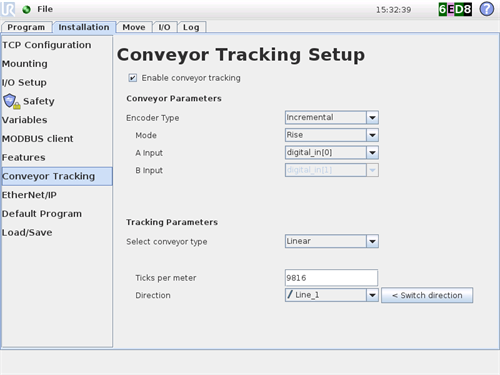Open MODBUS client settings
This screenshot has width=500, height=375.
38,138
